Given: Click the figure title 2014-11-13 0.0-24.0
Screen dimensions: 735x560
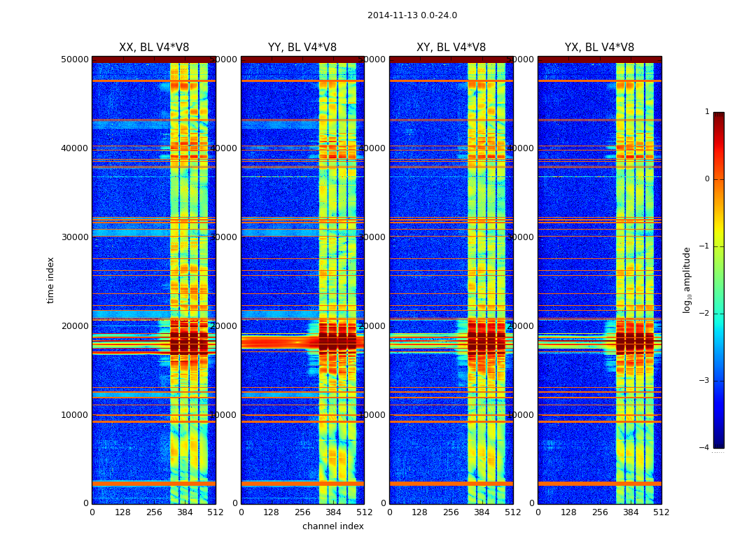Looking at the screenshot, I should tap(412, 15).
